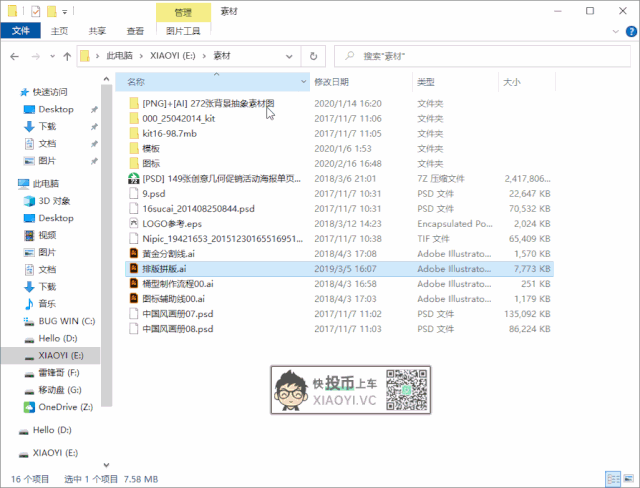Select the LOGO参考.eps file icon

point(134,224)
